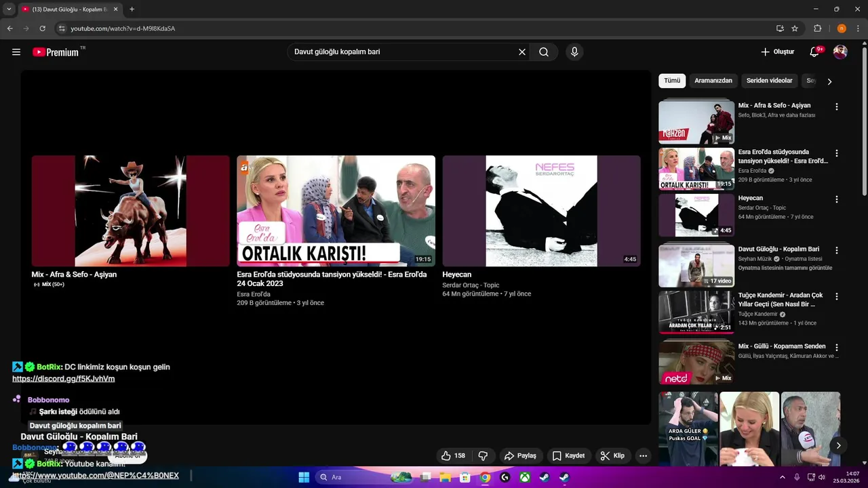The image size is (868, 488).
Task: Play end-screen Mix - Afra & Sefo thumbnail
Action: coord(131,211)
